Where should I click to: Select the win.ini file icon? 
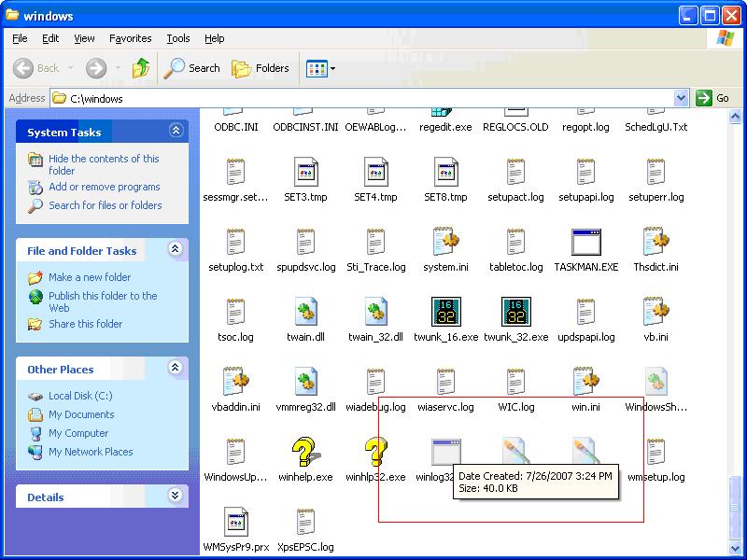[x=586, y=382]
